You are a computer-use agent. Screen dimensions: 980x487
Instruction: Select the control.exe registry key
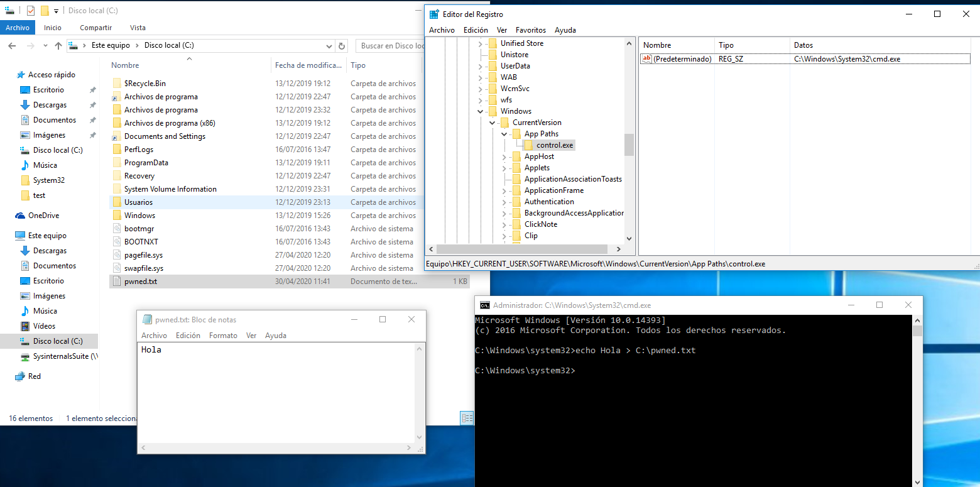(x=555, y=145)
